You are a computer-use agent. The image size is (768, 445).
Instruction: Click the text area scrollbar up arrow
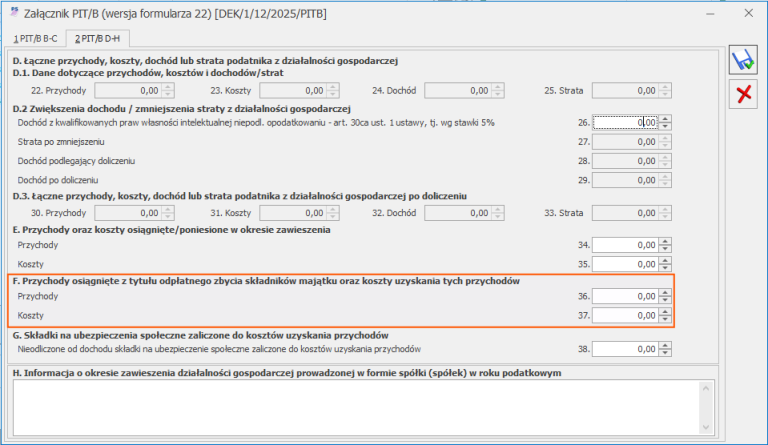(706, 389)
